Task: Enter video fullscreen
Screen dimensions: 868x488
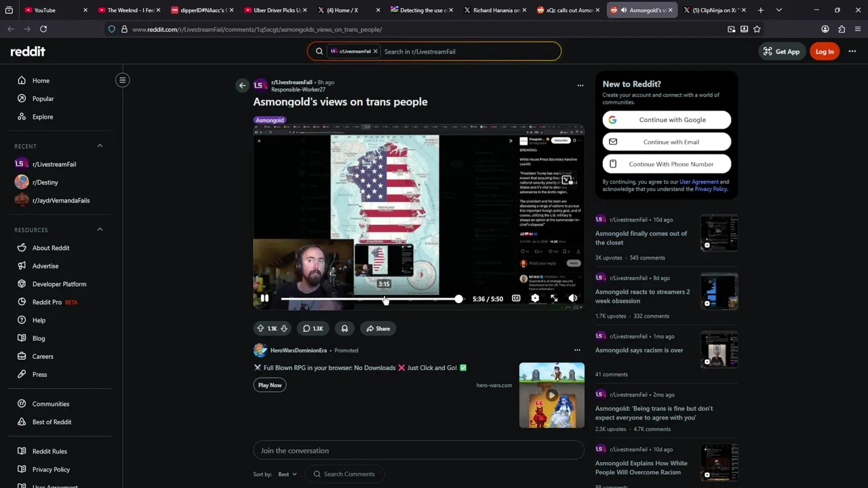Action: pyautogui.click(x=554, y=298)
